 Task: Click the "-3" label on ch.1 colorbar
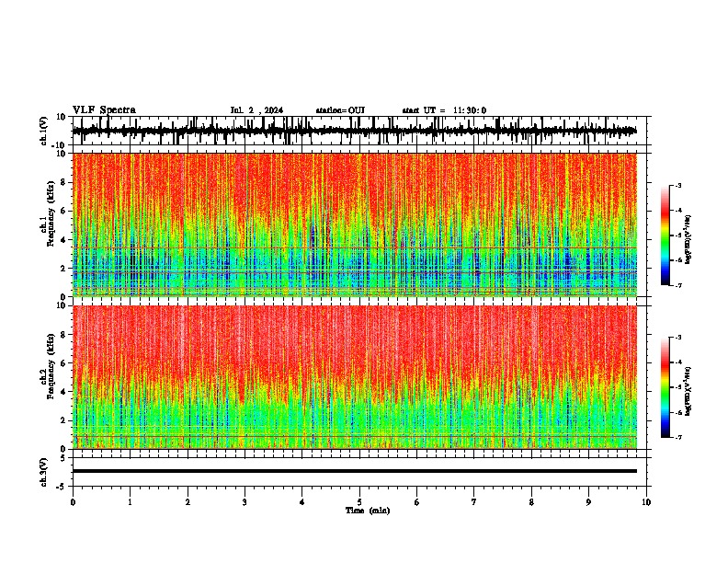click(677, 186)
